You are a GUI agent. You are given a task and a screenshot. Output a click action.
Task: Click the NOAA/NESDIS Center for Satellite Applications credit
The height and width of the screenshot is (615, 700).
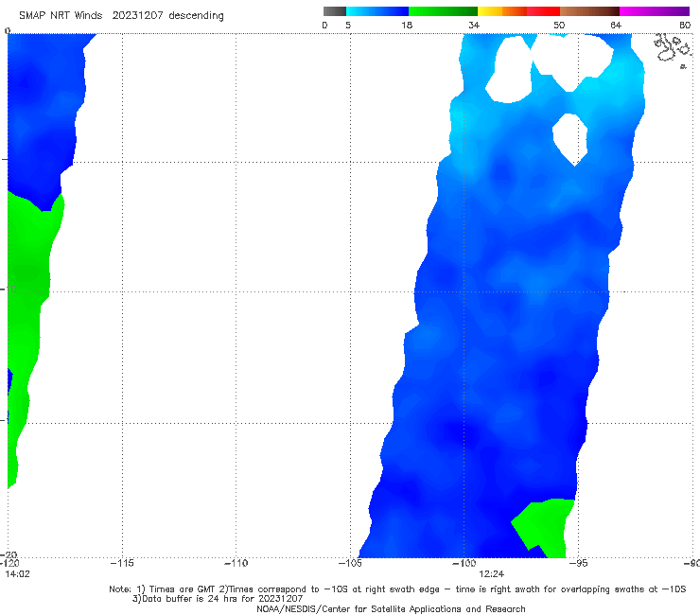coord(391,608)
